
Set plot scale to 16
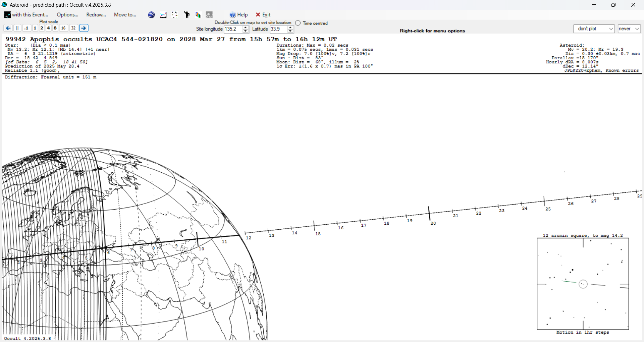pyautogui.click(x=63, y=28)
